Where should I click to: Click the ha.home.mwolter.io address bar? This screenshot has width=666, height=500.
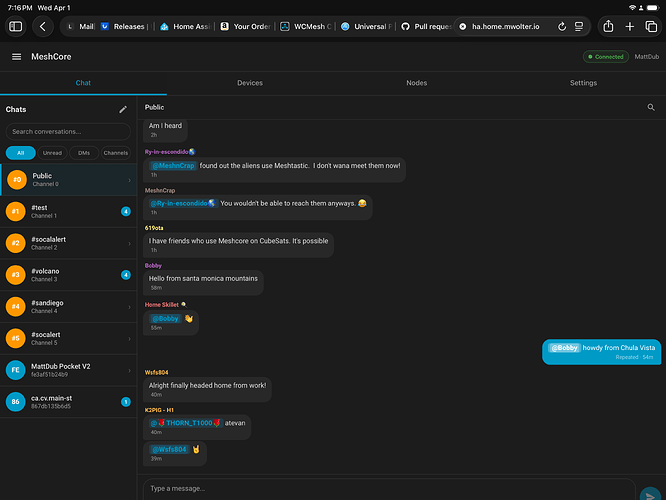point(505,26)
